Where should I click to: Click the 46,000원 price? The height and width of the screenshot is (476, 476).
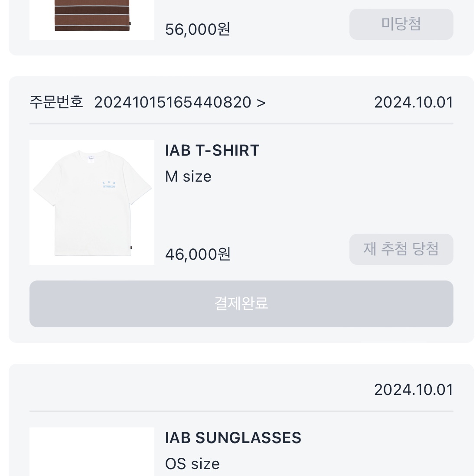coord(198,254)
